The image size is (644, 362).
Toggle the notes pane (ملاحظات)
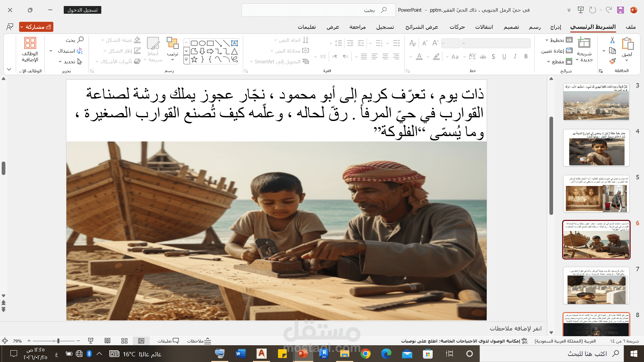(x=199, y=341)
